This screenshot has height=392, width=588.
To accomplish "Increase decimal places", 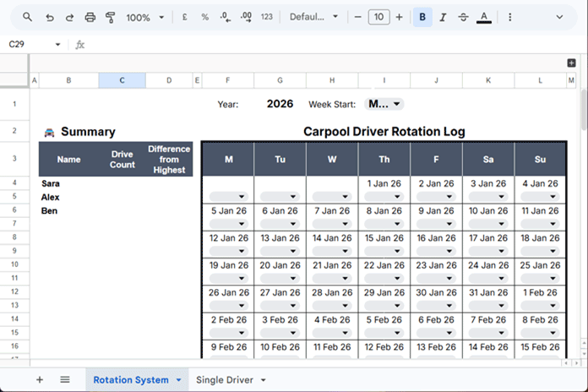I will pos(246,17).
